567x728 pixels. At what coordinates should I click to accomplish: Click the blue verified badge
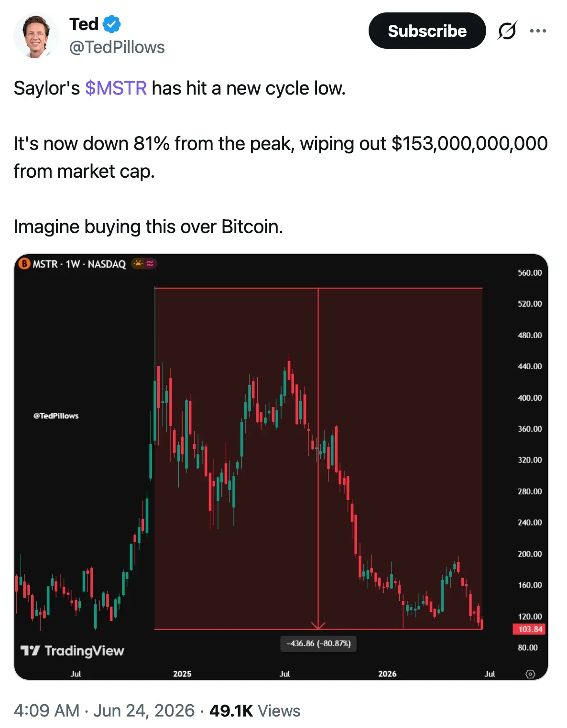coord(112,24)
